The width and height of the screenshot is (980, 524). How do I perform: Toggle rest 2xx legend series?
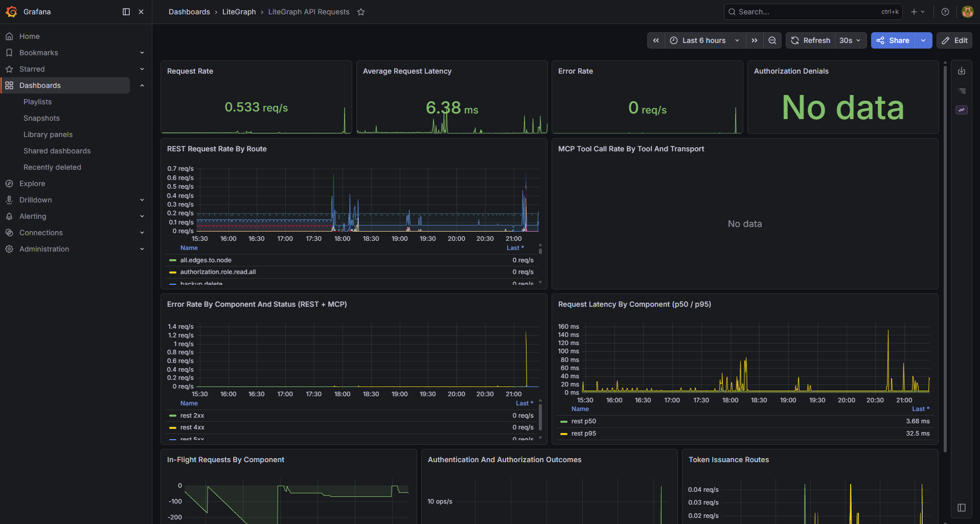pyautogui.click(x=192, y=416)
